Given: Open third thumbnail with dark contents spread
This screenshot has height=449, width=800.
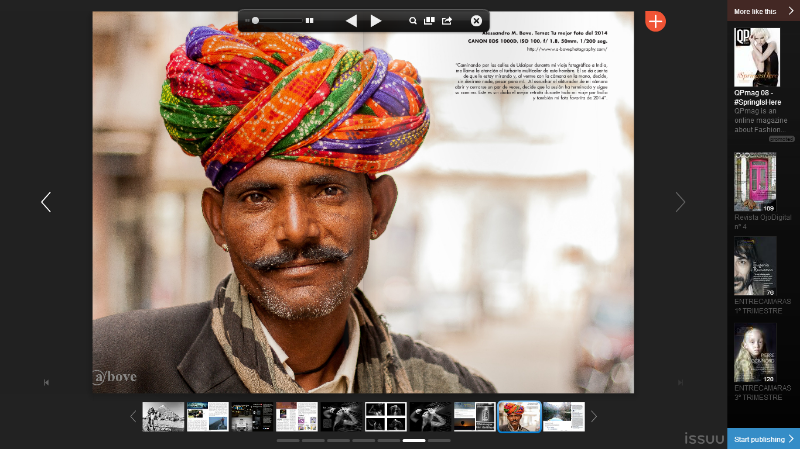Looking at the screenshot, I should coord(252,416).
